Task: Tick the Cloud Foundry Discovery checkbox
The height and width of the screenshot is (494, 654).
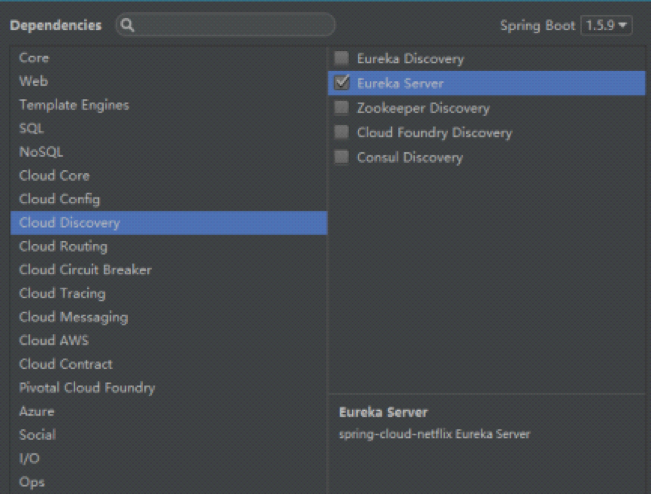Action: coord(342,132)
